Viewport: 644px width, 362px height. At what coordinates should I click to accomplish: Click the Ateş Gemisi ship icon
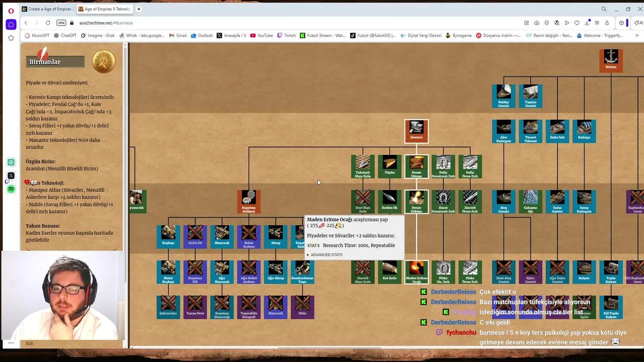[504, 202]
